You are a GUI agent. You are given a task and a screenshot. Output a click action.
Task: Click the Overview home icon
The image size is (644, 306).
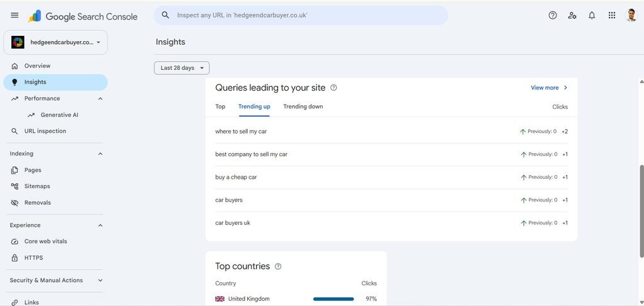tap(15, 66)
